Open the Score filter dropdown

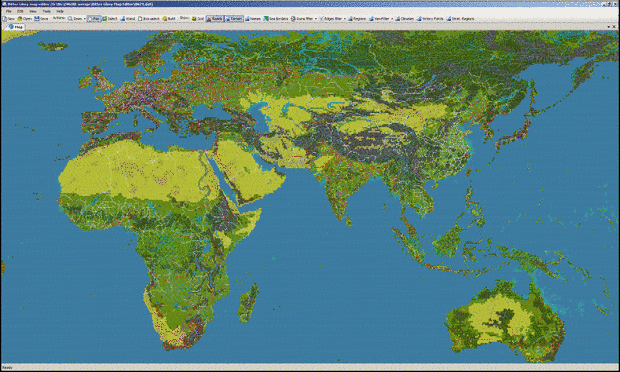tap(316, 19)
